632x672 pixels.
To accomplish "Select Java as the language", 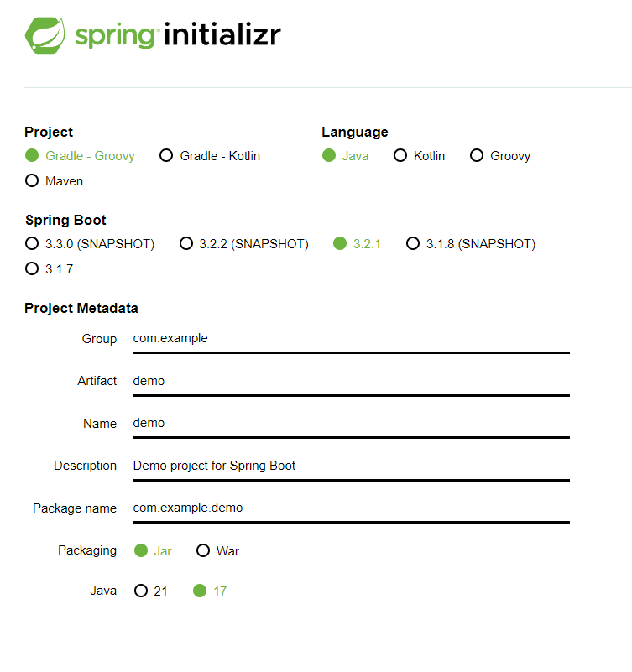I will point(346,155).
